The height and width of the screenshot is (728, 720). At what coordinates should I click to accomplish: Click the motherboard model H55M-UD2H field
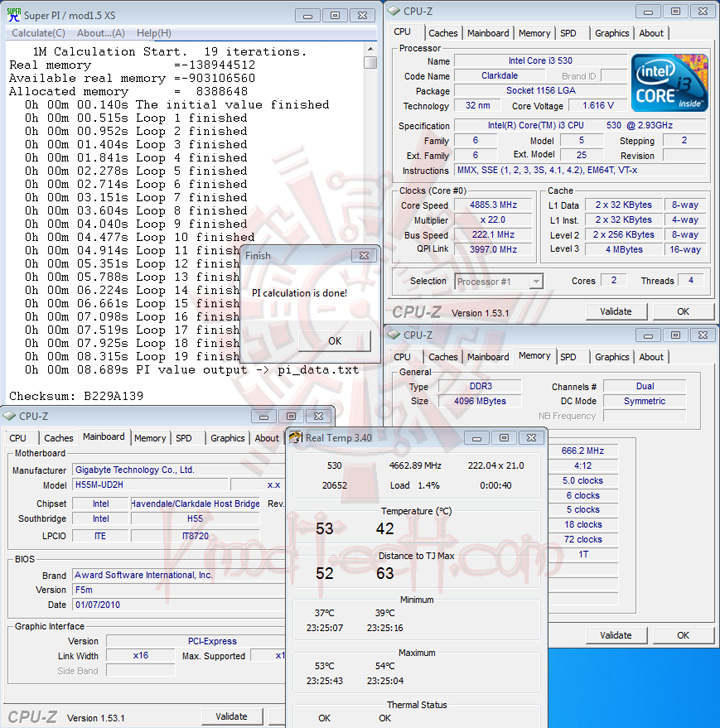151,485
